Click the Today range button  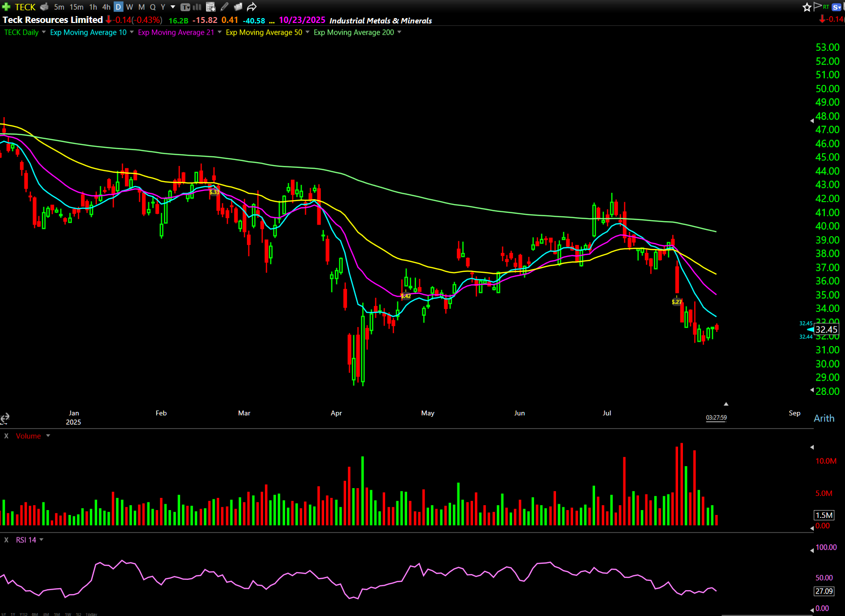point(91,614)
